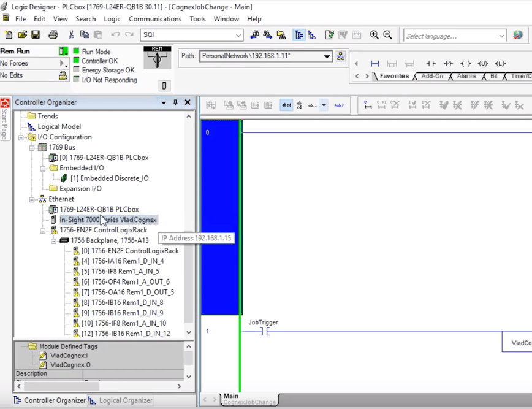Open Search in Routines binoculars icon
This screenshot has width=532, height=409.
(281, 36)
